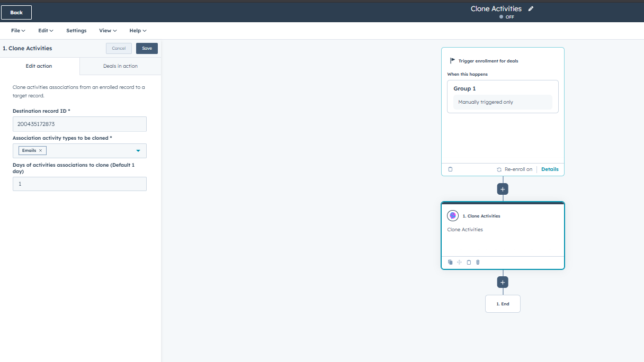The height and width of the screenshot is (362, 644).
Task: Open the View dropdown menu
Action: (x=108, y=31)
